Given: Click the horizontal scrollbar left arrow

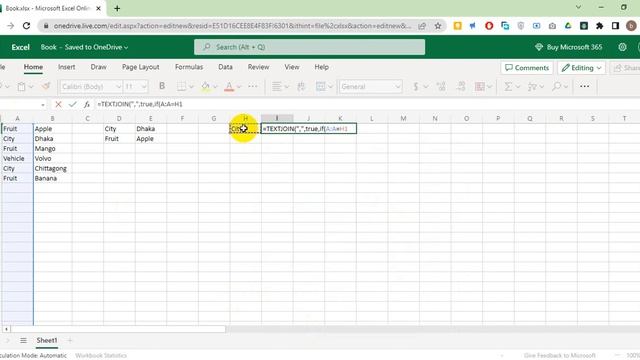Looking at the screenshot, I should pyautogui.click(x=6, y=329).
